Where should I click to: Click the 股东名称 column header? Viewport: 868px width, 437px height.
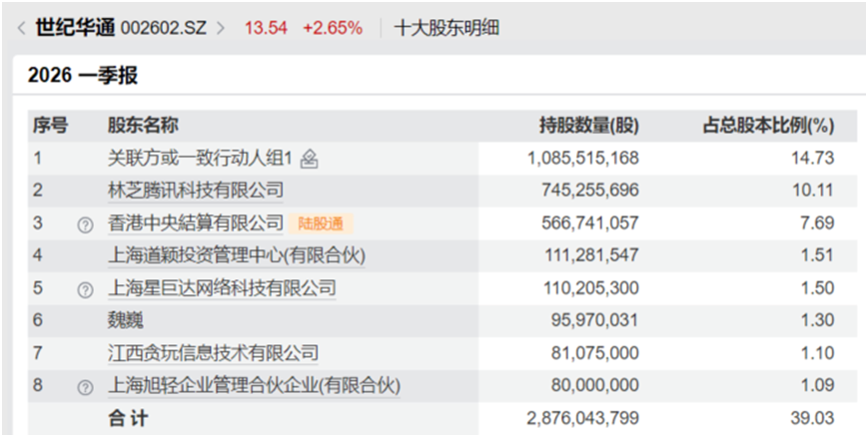point(144,126)
